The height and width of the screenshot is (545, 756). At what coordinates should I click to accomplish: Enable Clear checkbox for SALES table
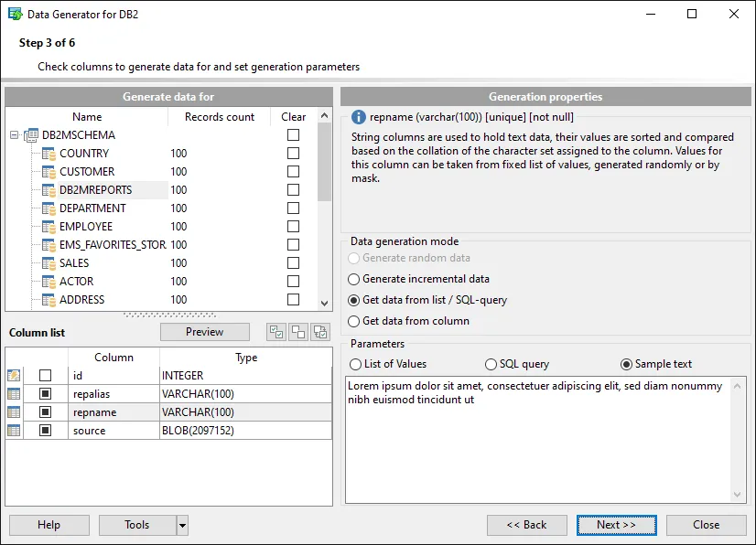click(x=293, y=263)
